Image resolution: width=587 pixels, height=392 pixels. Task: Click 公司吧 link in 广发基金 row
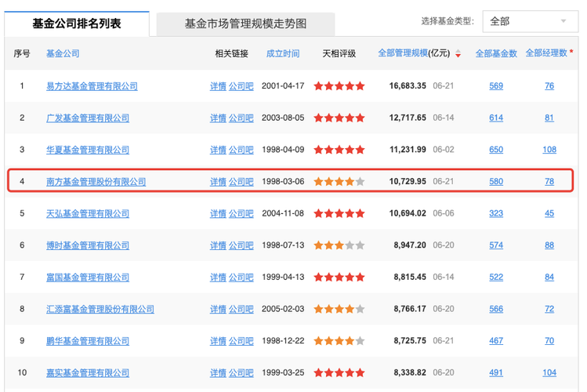click(x=241, y=118)
